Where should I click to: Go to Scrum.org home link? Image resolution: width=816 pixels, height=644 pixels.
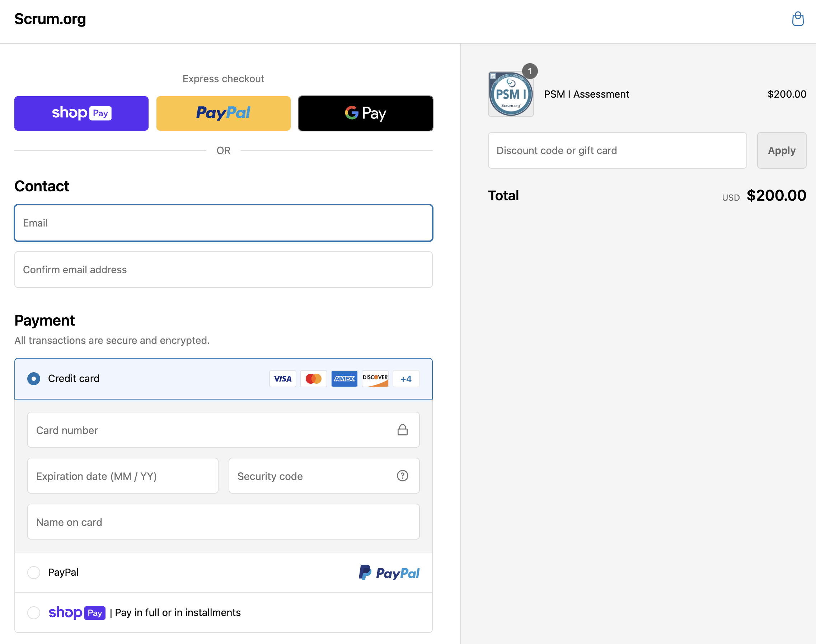(x=50, y=19)
